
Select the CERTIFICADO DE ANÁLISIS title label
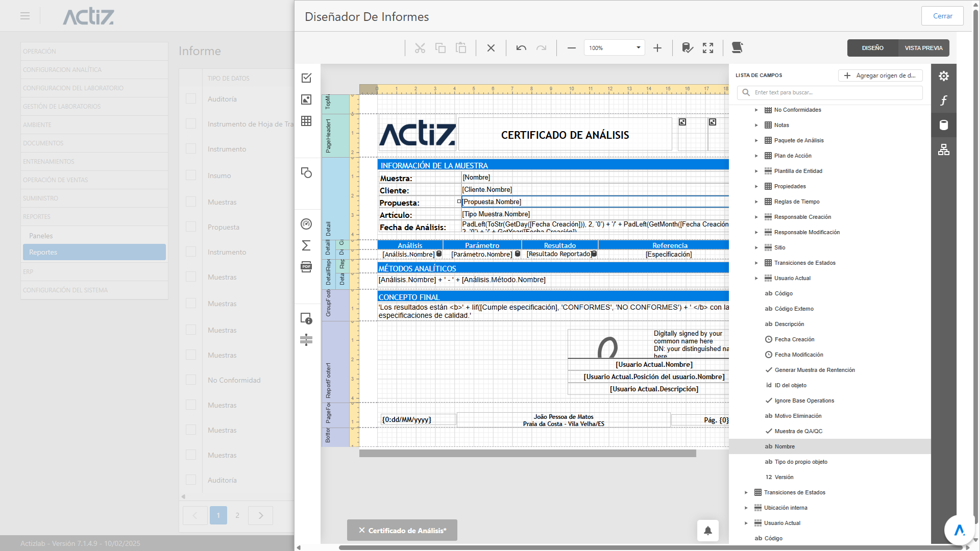(565, 135)
